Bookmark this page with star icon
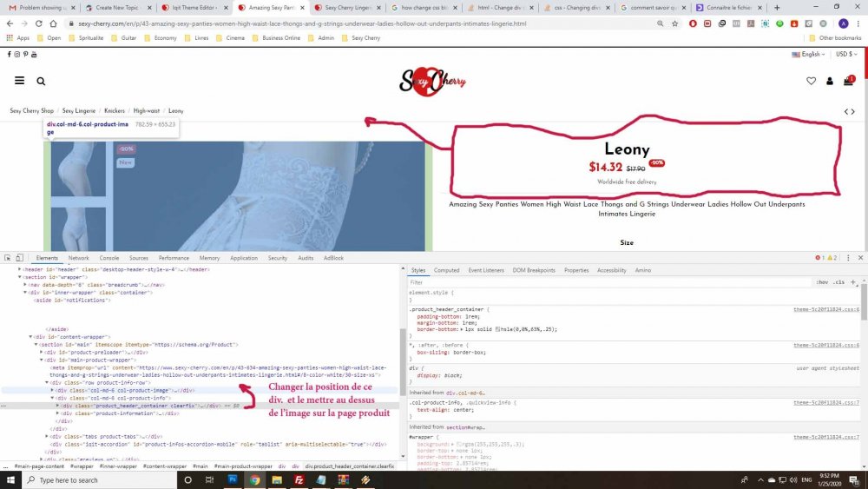The image size is (868, 489). click(674, 23)
